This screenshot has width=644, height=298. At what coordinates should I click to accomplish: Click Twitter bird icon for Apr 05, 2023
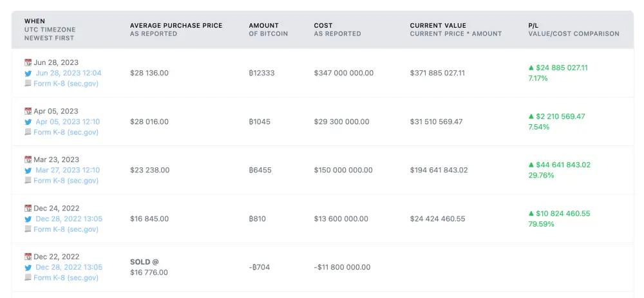(28, 122)
